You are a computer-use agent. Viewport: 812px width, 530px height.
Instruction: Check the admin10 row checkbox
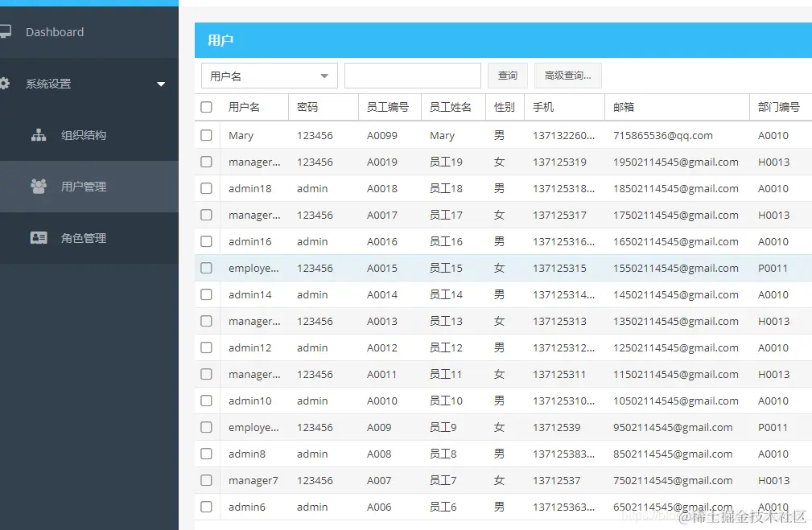[206, 401]
